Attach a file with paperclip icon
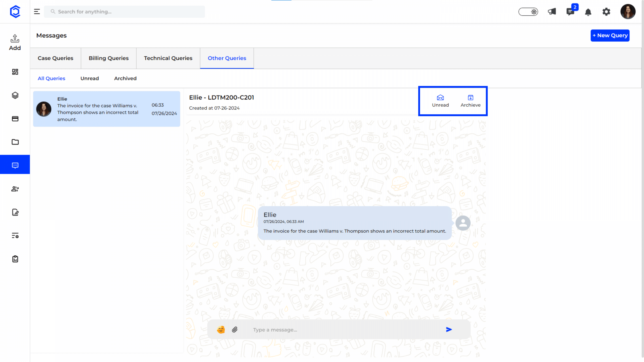Screen dimensions: 644x362 coord(235,330)
